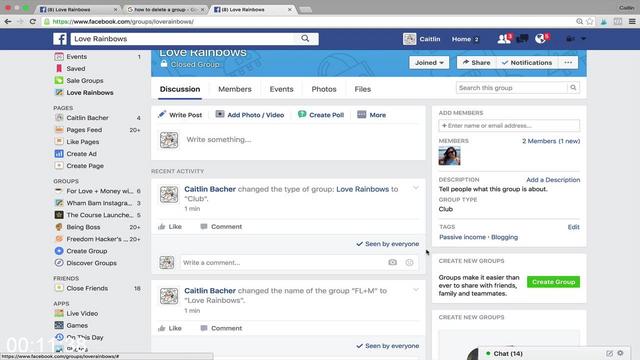This screenshot has height=360, width=640.
Task: Open 2 Members link
Action: pos(551,141)
